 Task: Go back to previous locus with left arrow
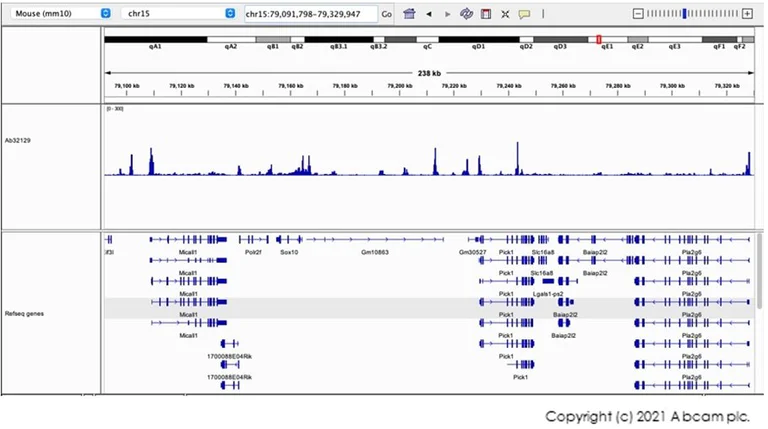429,14
